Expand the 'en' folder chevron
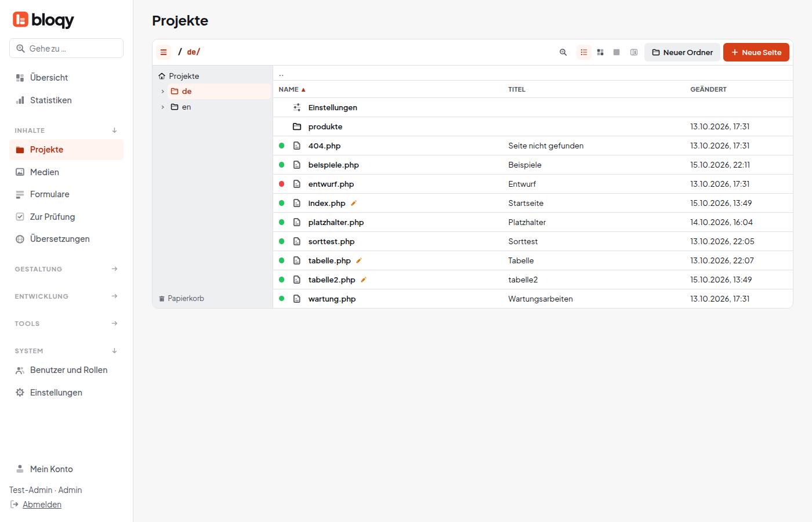Screen dimensions: 812x522 pyautogui.click(x=163, y=107)
